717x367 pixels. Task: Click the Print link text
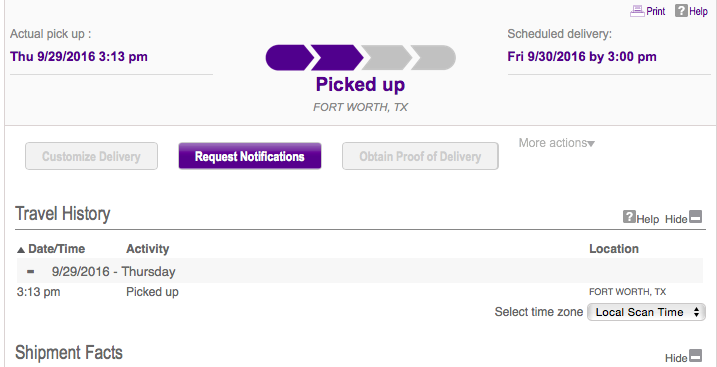click(x=656, y=11)
